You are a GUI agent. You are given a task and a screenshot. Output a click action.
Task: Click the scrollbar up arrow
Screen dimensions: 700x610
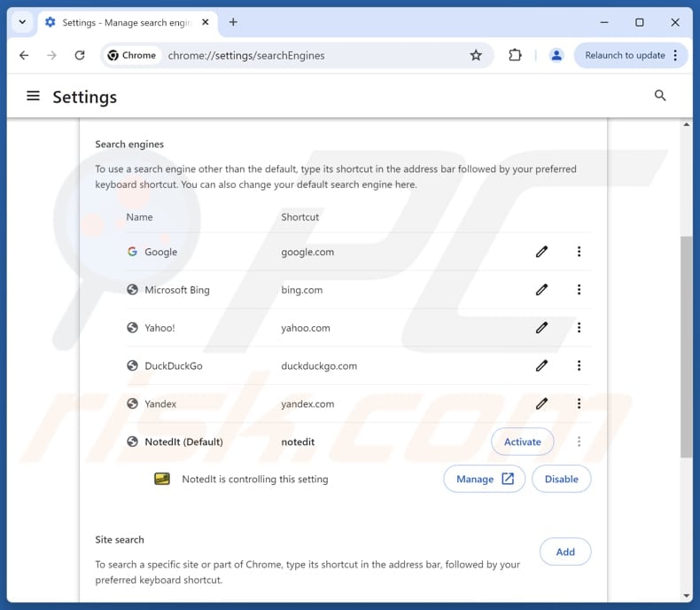(x=686, y=125)
